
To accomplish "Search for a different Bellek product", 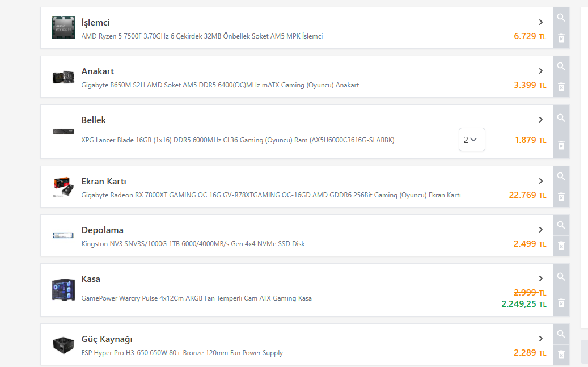I will tap(561, 118).
